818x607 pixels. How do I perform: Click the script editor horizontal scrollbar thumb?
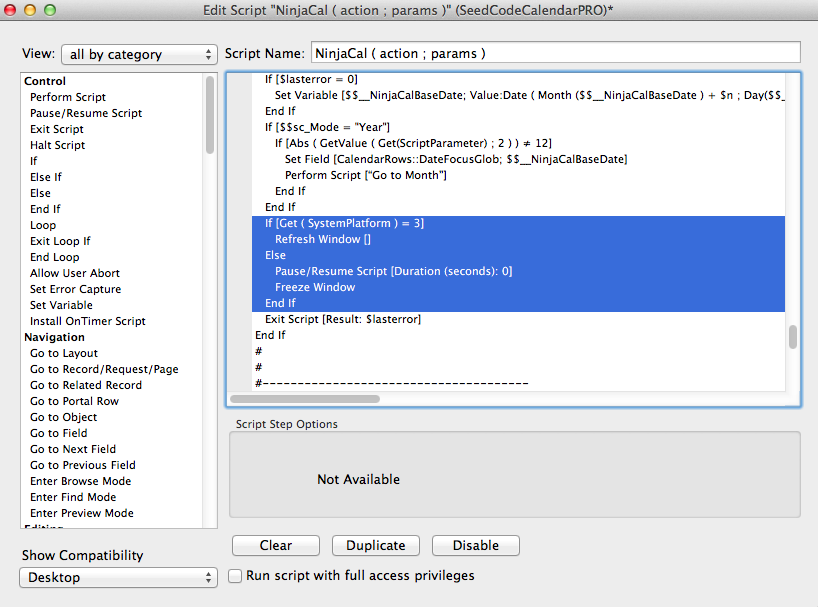tap(305, 399)
